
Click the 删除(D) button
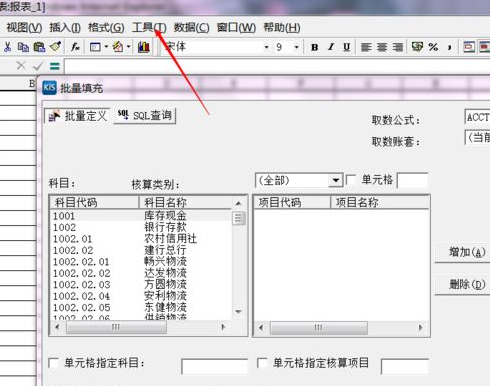[x=463, y=284]
